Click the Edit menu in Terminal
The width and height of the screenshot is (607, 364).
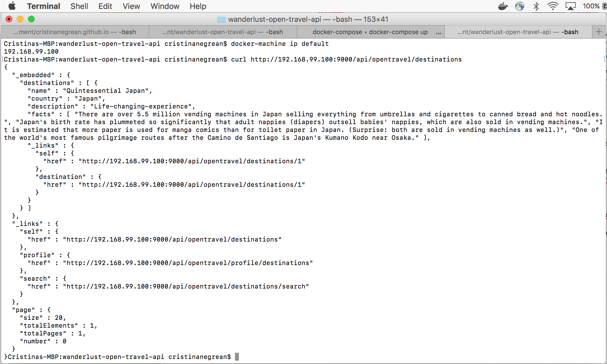click(105, 6)
